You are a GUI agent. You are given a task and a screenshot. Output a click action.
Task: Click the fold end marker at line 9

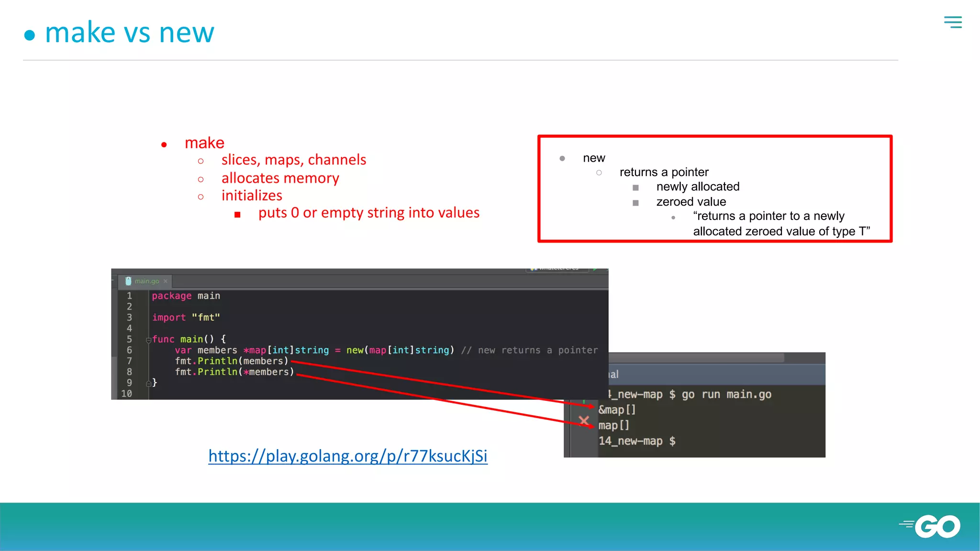(148, 383)
